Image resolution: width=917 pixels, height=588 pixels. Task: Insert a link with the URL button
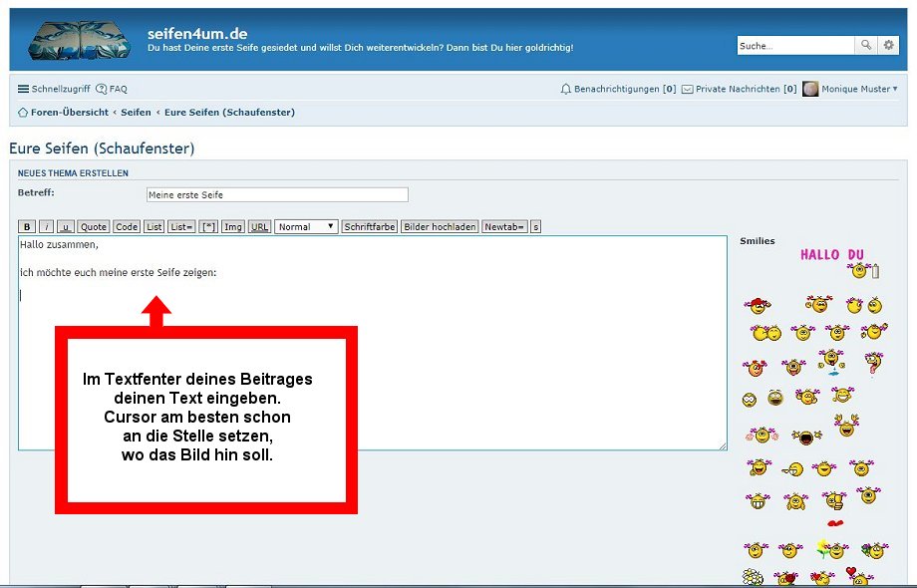pyautogui.click(x=259, y=226)
